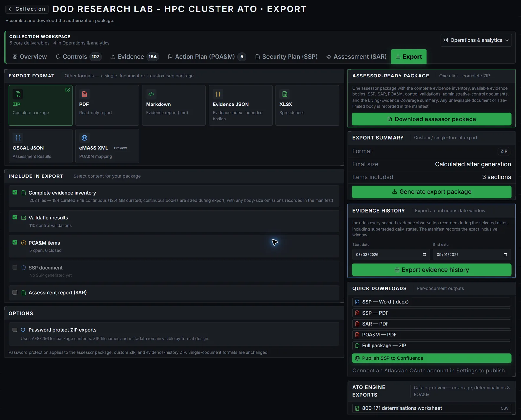Click the Password protect shield icon
This screenshot has width=521, height=420.
click(x=23, y=330)
